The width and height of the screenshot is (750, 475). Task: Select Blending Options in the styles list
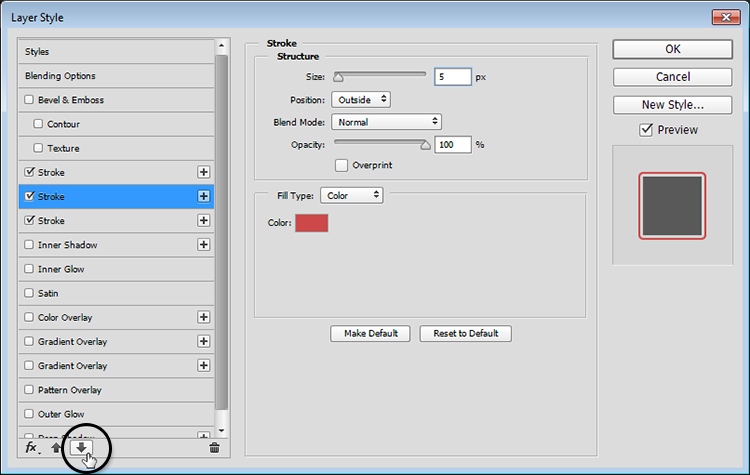pos(60,76)
